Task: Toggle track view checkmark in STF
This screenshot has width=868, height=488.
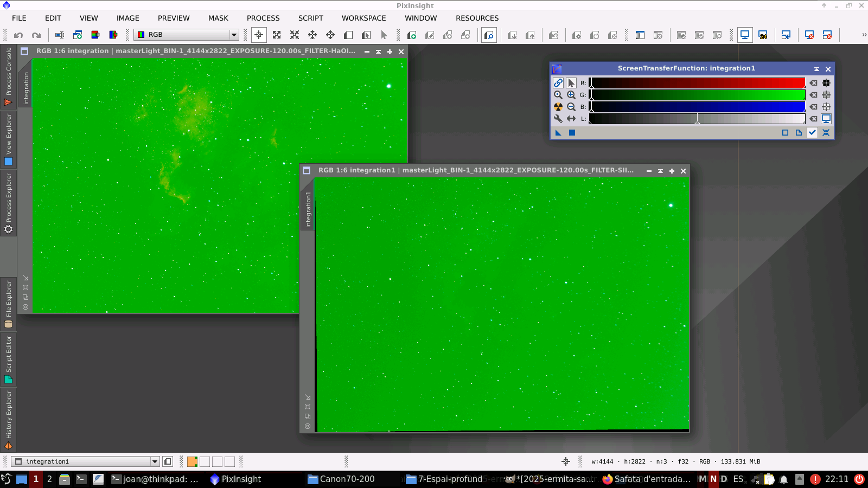Action: [x=812, y=132]
